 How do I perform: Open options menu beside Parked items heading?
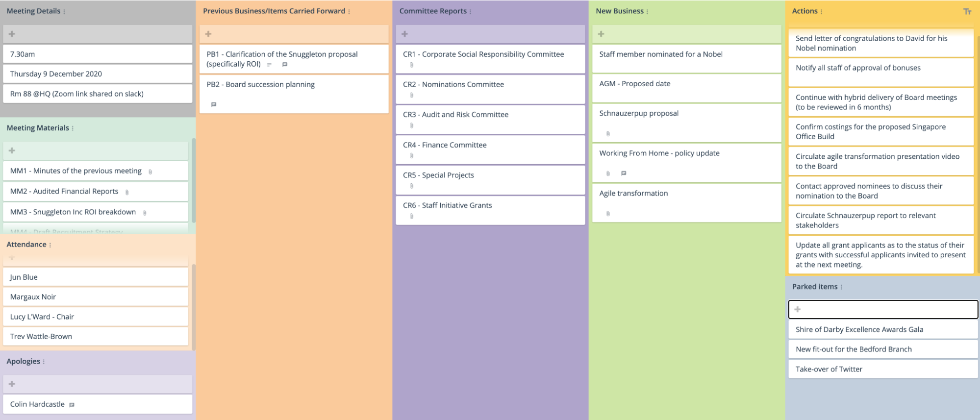[x=841, y=287]
